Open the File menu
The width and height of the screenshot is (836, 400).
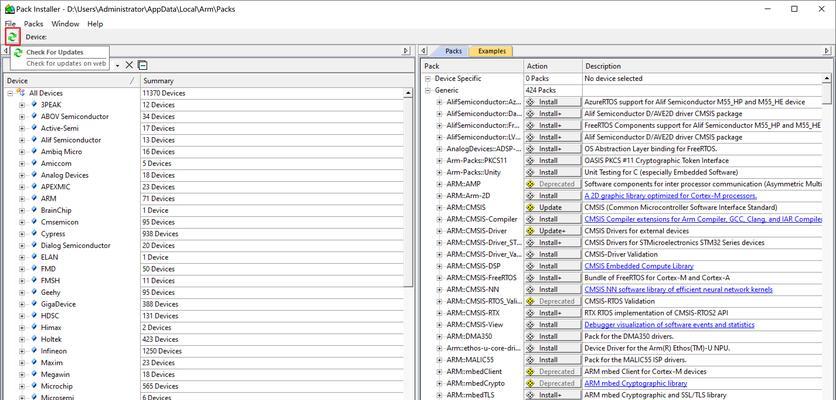tap(10, 23)
